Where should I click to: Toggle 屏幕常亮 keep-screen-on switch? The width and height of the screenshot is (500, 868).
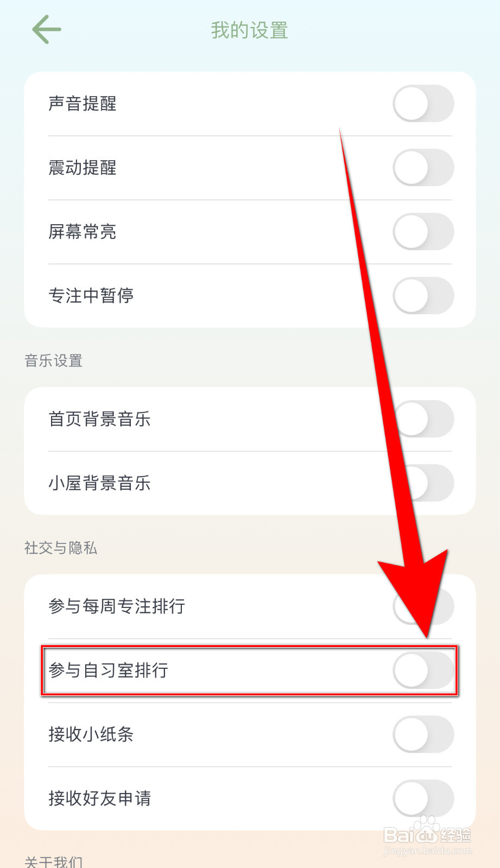(423, 232)
